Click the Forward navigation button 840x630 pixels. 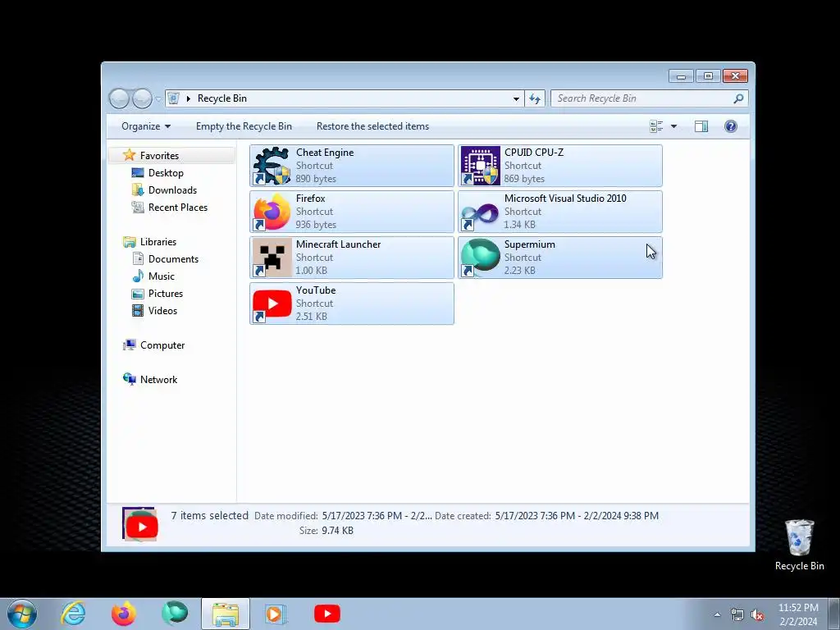coord(142,98)
